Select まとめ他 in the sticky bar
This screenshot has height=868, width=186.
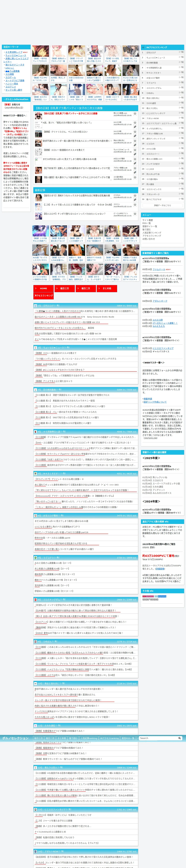pos(62,738)
